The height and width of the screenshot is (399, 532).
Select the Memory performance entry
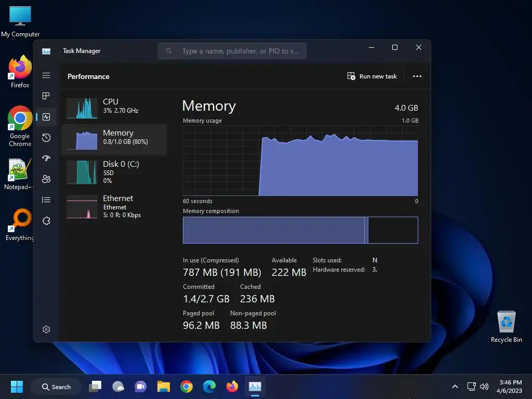click(x=114, y=139)
